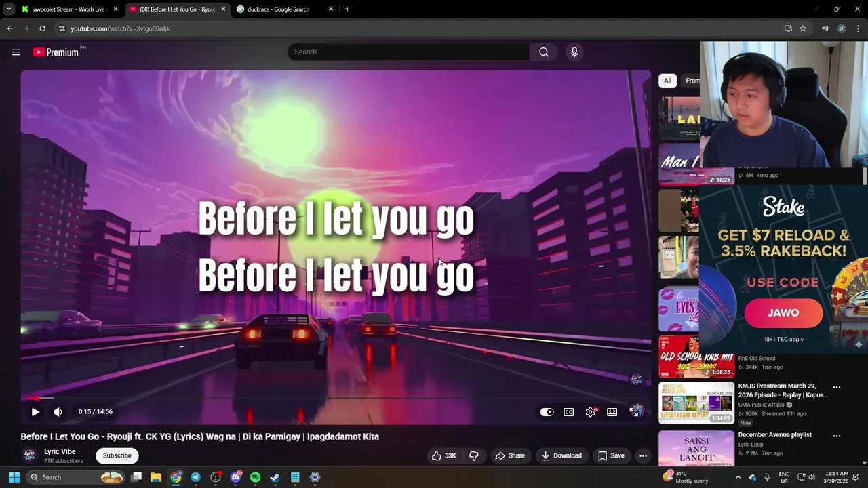Expand the tab search dropdown arrow
Image resolution: width=868 pixels, height=488 pixels.
(x=9, y=9)
